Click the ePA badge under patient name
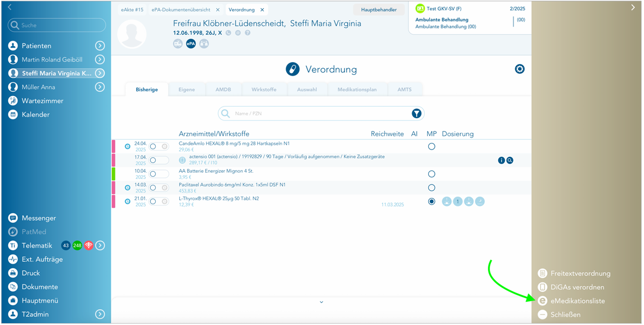The width and height of the screenshot is (644, 325). click(191, 44)
